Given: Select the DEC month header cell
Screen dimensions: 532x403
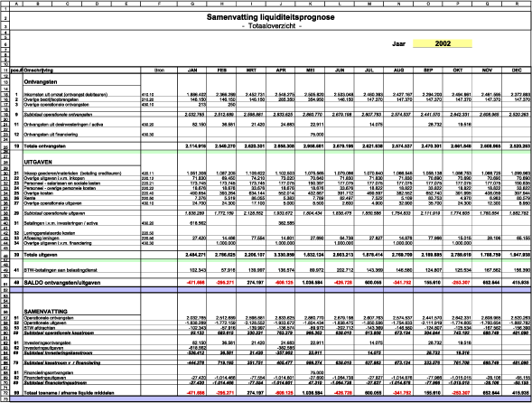Looking at the screenshot, I should pyautogui.click(x=517, y=70).
